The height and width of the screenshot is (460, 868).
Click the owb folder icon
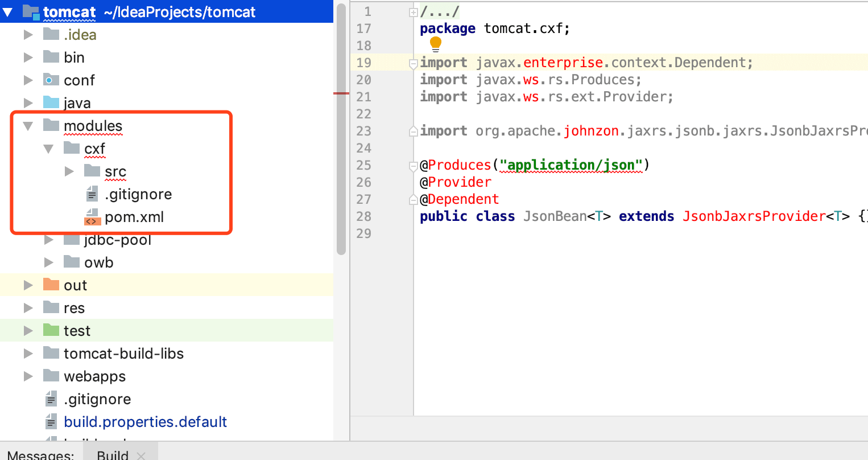[x=72, y=262]
